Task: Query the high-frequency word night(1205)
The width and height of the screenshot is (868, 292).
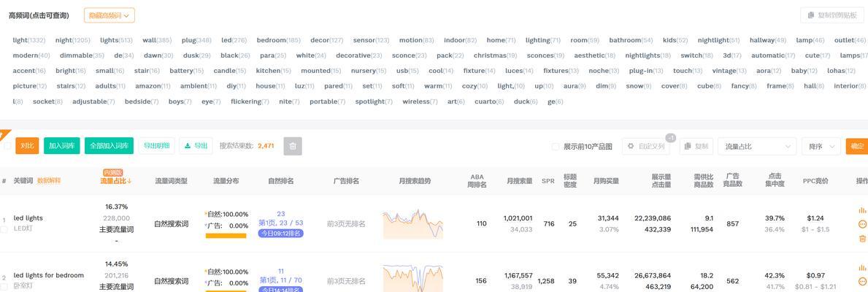Action: (x=72, y=40)
